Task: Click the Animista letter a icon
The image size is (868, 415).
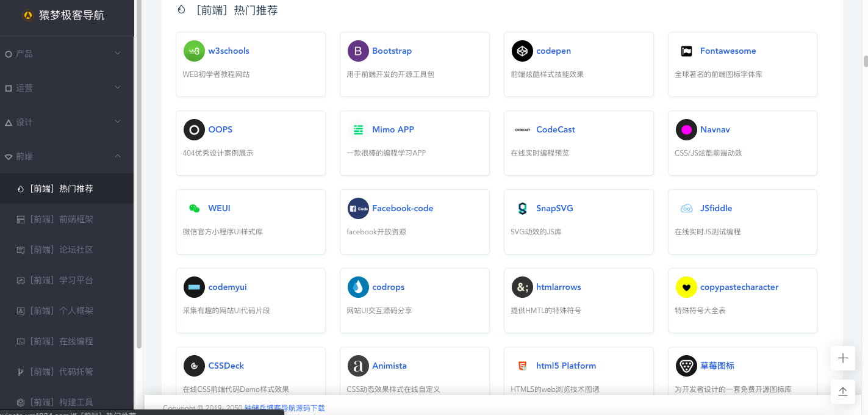Action: 358,366
